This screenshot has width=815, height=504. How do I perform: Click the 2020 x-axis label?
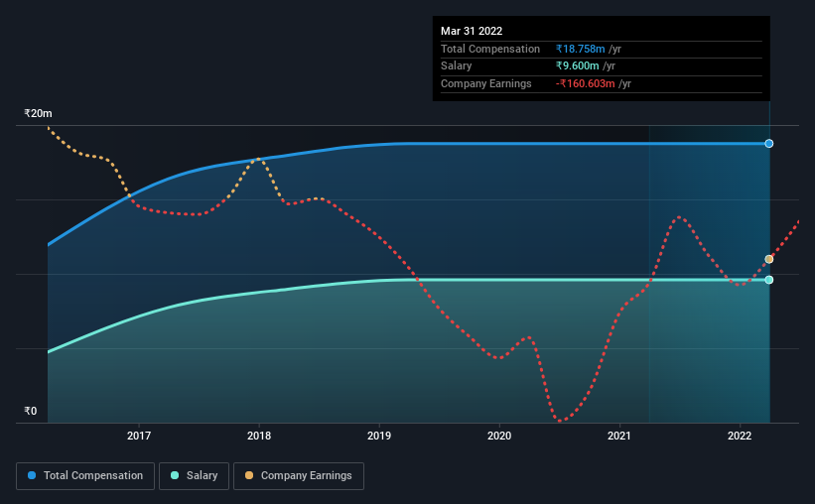click(x=499, y=436)
